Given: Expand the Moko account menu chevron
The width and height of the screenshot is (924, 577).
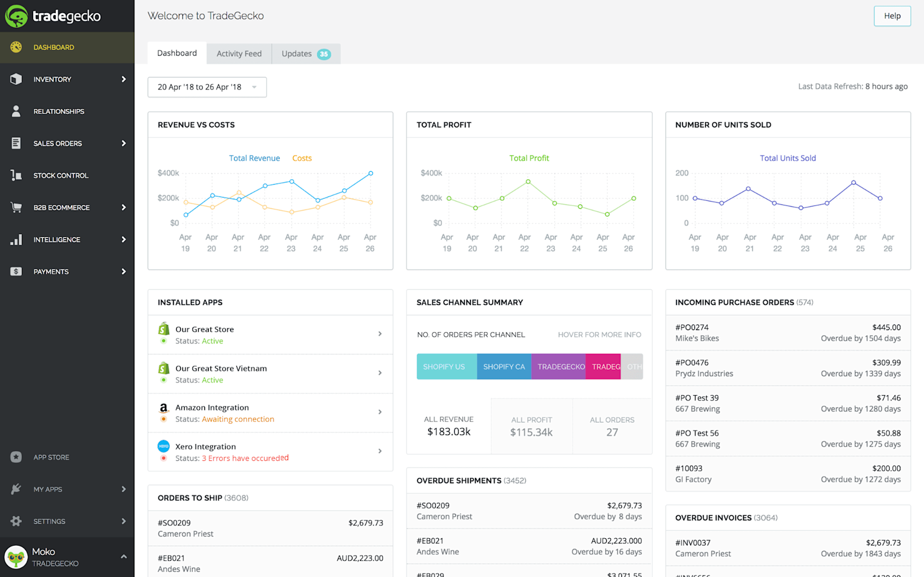Looking at the screenshot, I should point(123,557).
